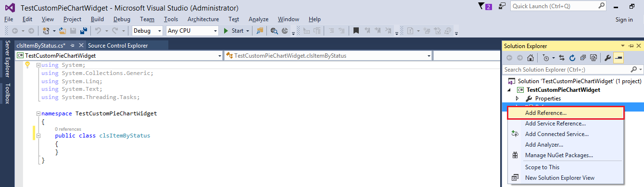The height and width of the screenshot is (187, 644).
Task: Click the Navigate Backward toolbar icon
Action: tap(14, 31)
